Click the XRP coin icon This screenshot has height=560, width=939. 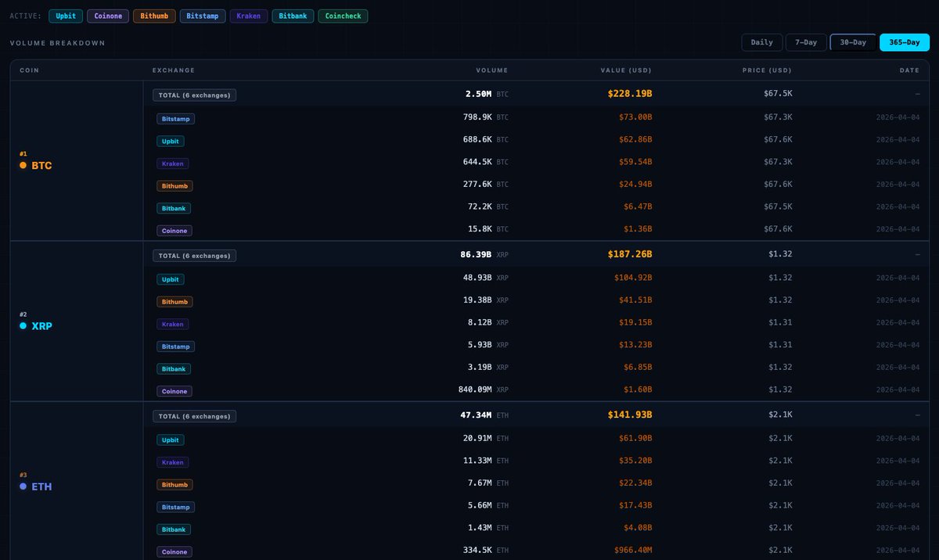point(23,326)
